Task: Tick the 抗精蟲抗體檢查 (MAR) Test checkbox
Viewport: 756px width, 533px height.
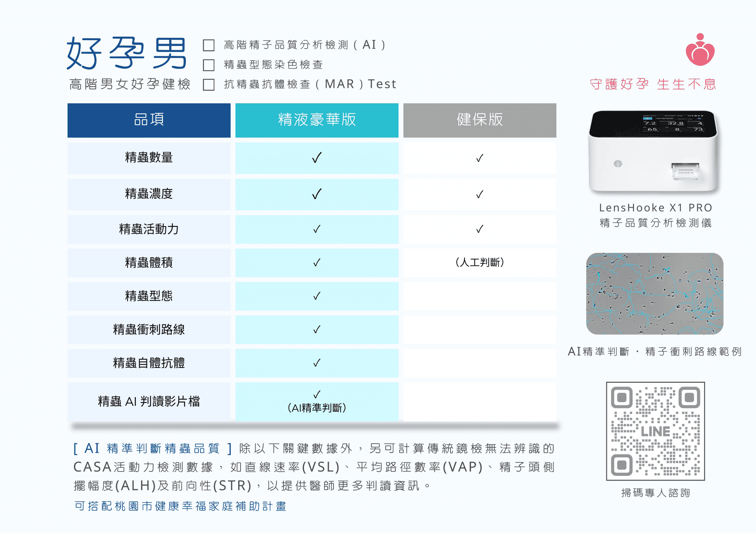Action: [209, 85]
